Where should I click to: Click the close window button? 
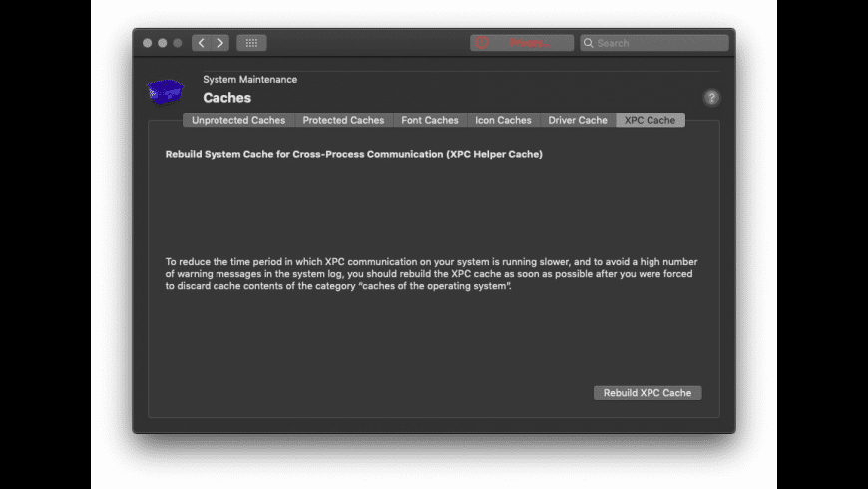click(x=148, y=43)
